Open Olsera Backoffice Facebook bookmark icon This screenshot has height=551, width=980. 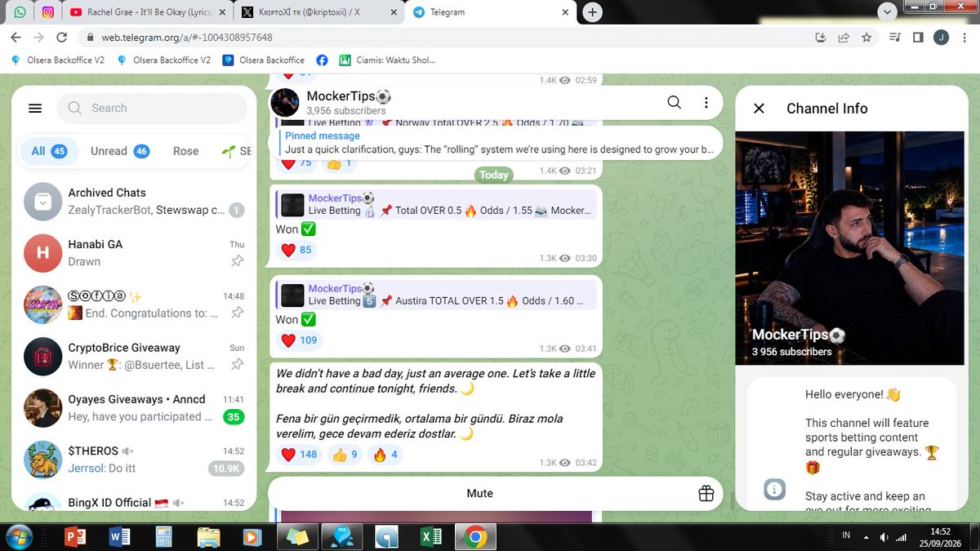click(x=322, y=60)
